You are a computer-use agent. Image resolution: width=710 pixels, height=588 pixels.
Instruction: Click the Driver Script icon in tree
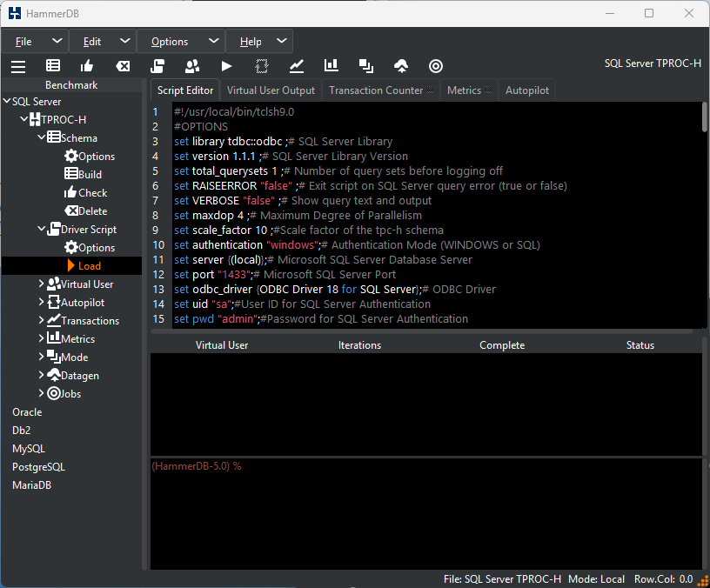click(x=53, y=229)
